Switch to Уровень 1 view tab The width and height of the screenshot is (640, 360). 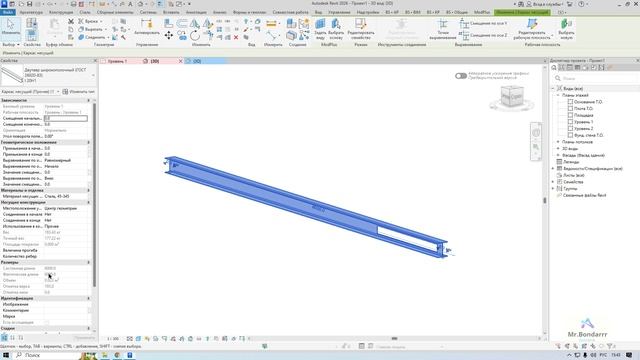point(117,61)
